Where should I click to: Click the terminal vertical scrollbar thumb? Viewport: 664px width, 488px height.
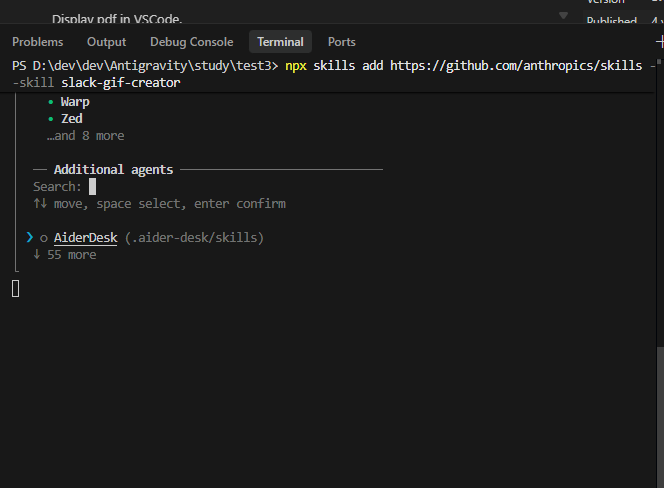(x=660, y=417)
